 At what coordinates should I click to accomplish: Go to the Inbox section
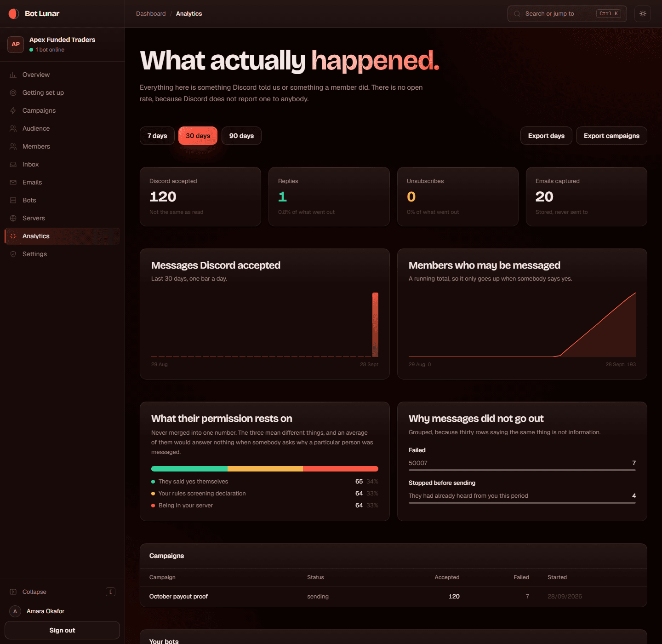point(62,165)
